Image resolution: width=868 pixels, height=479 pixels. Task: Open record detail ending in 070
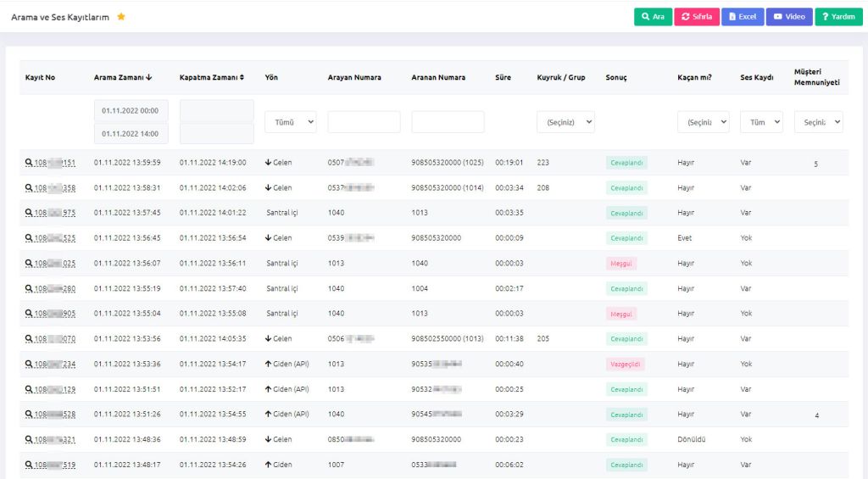[51, 339]
